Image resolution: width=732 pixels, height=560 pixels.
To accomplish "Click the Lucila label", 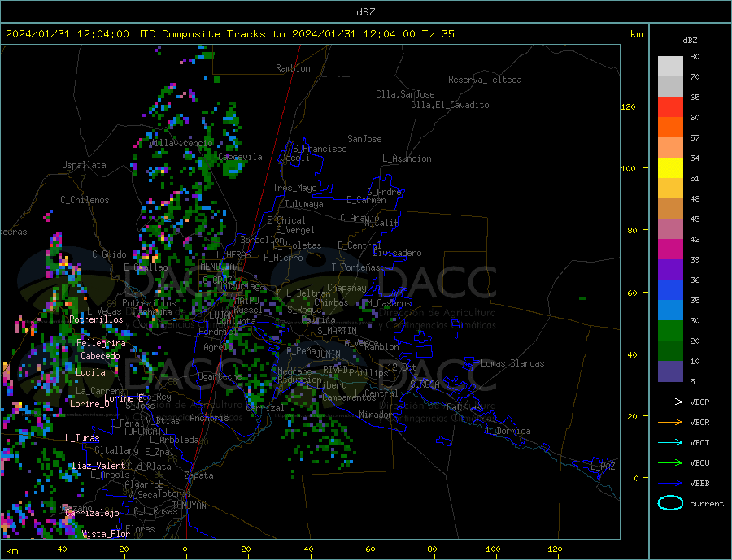I will [90, 372].
